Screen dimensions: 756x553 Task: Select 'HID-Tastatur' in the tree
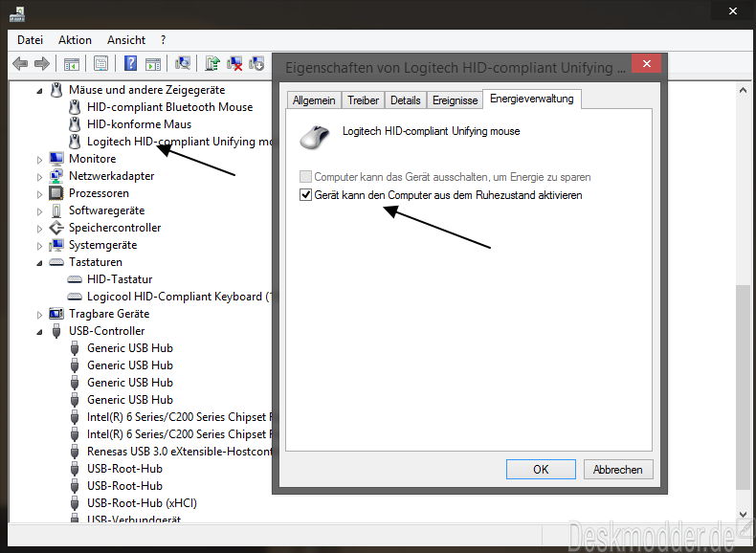[x=120, y=279]
